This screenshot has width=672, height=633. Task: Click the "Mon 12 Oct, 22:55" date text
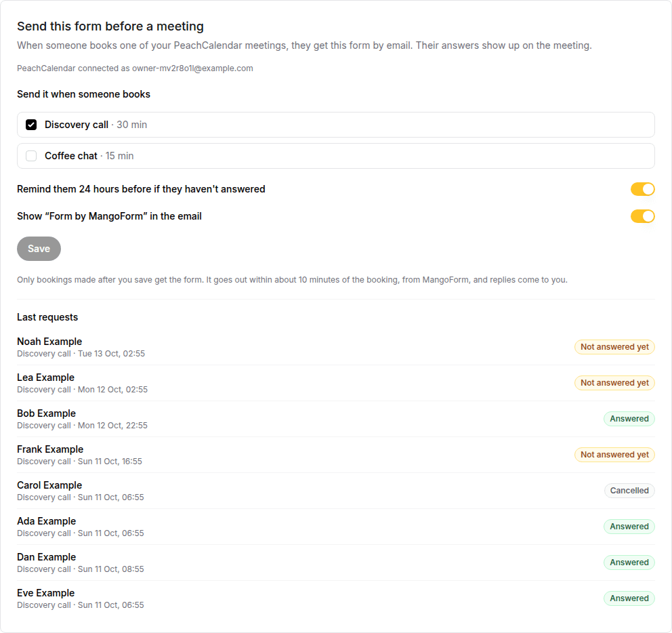tap(112, 426)
